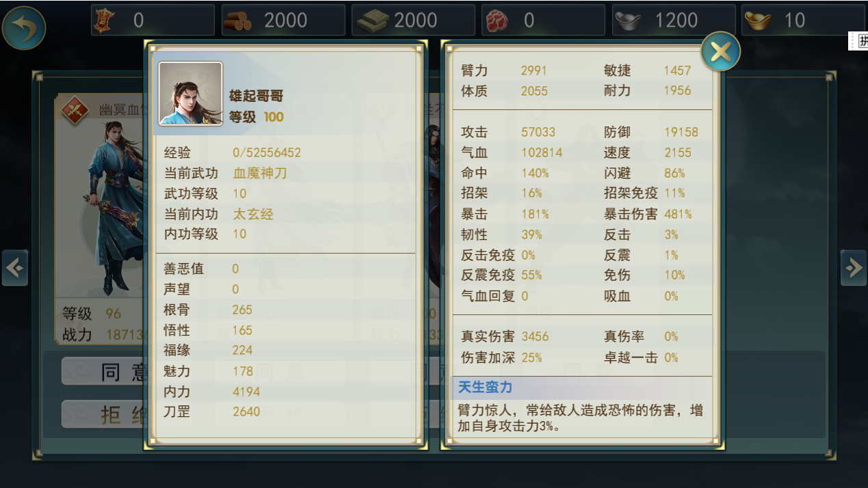Viewport: 868px width, 488px height.
Task: Go to the previous character with the left arrow
Action: pyautogui.click(x=14, y=268)
